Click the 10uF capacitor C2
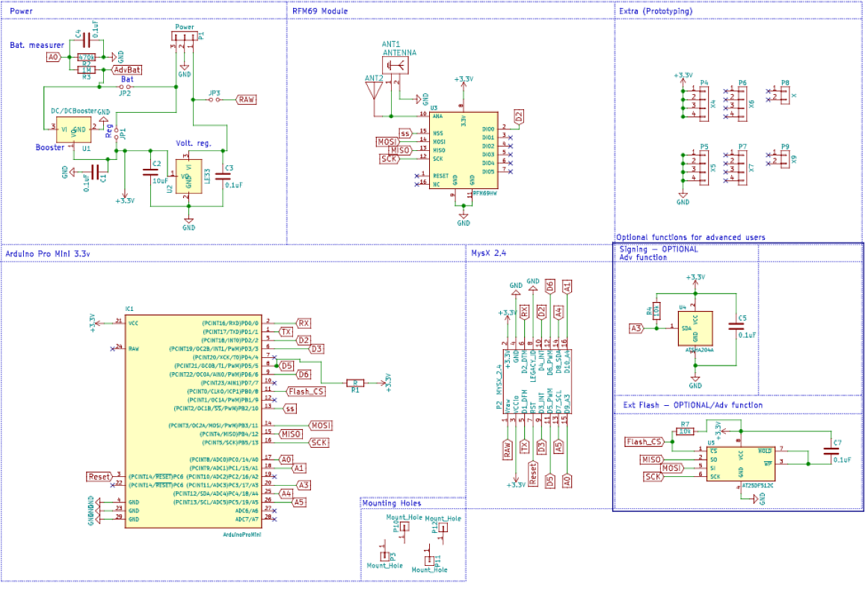868x589 pixels. 151,173
